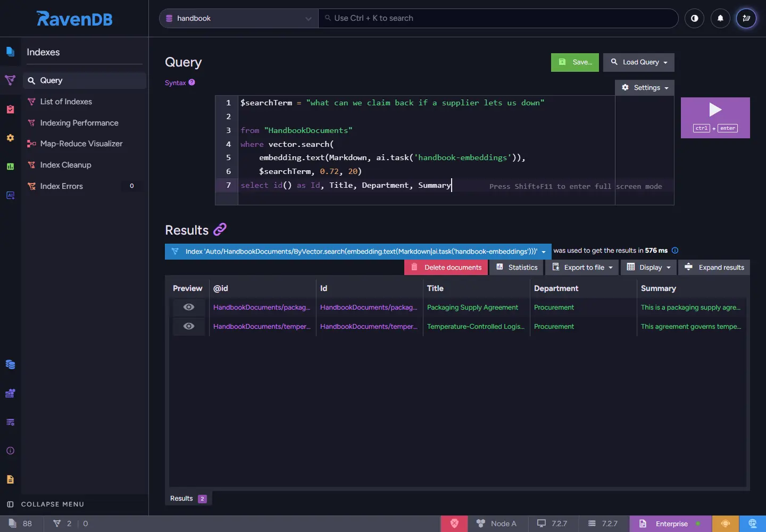Open List of Indexes
This screenshot has height=532, width=766.
click(x=66, y=102)
